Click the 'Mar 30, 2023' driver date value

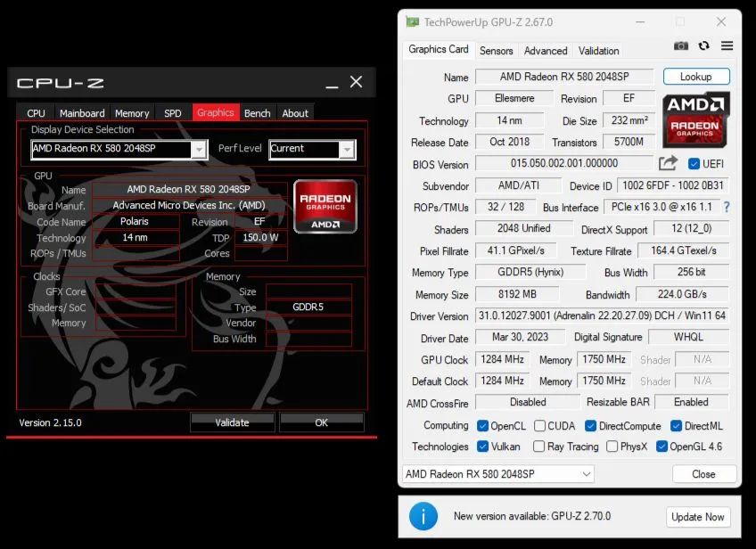tap(520, 337)
